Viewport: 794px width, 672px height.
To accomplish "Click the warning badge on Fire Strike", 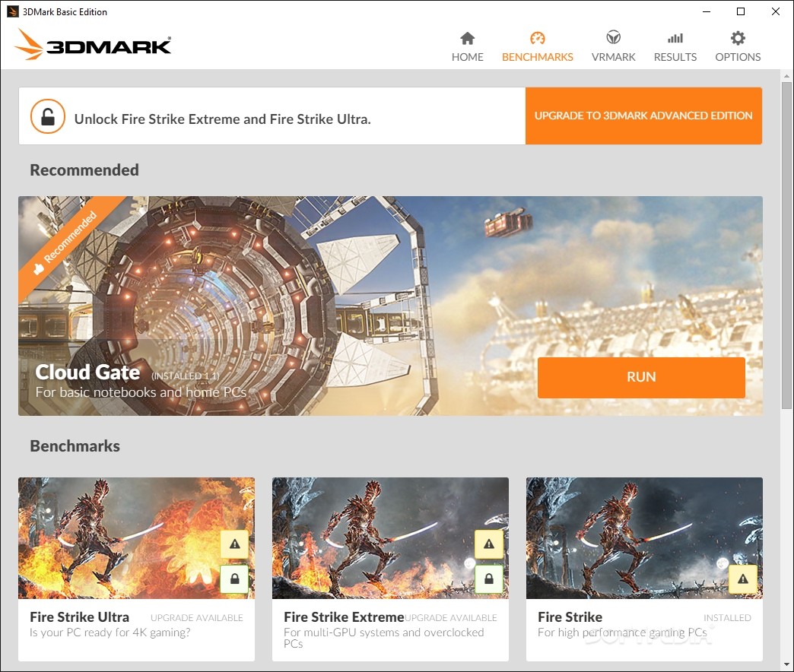I will pos(742,579).
